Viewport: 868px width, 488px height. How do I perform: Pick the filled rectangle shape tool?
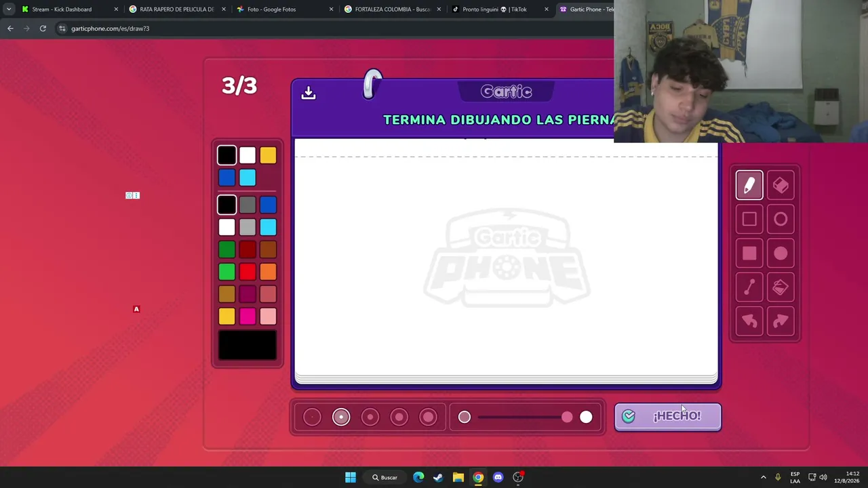tap(749, 253)
